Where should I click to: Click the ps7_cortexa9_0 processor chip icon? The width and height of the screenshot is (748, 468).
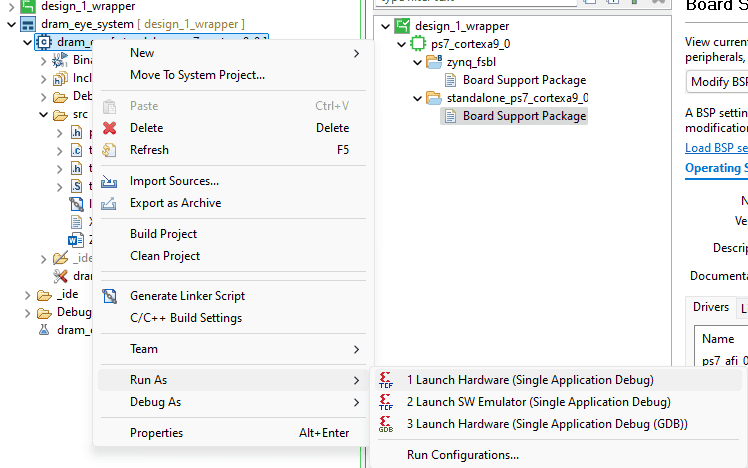click(418, 44)
